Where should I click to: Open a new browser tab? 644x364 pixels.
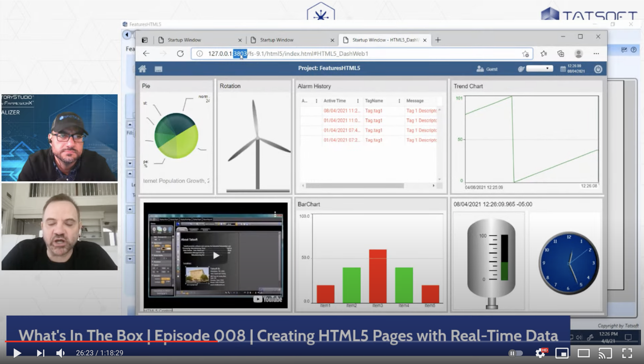438,40
